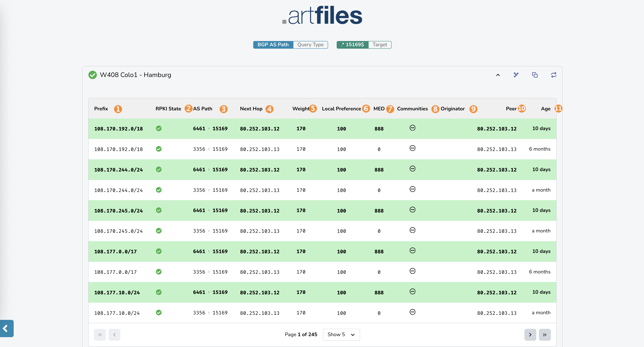Open communities for 108.170.192.0/18 via 6461

413,128
